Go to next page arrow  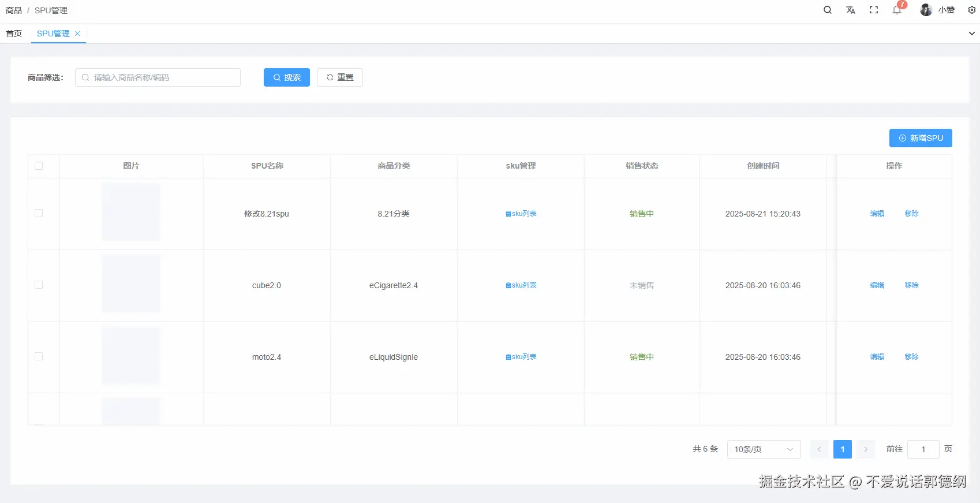(866, 449)
